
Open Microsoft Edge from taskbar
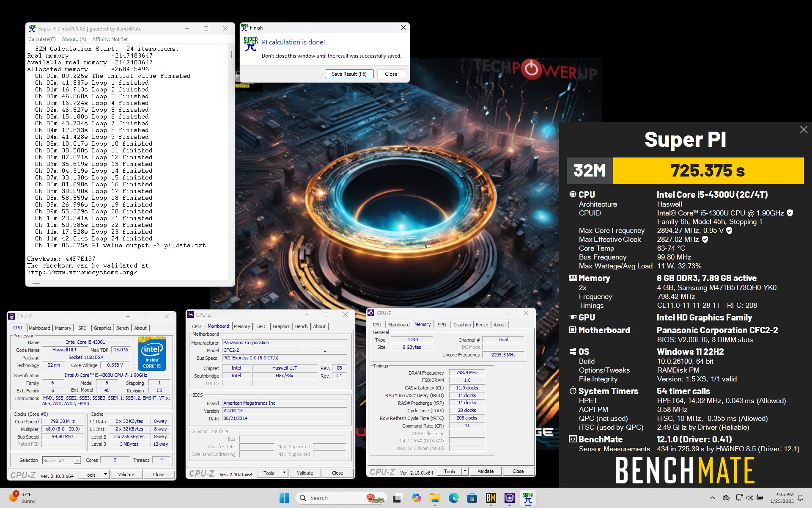[x=453, y=498]
